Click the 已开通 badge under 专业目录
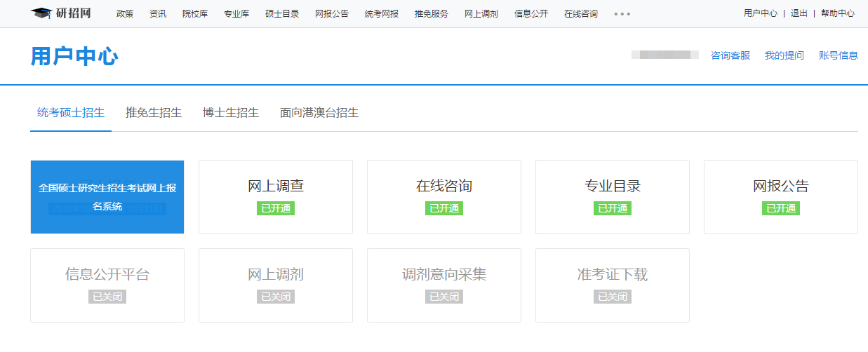 click(613, 209)
